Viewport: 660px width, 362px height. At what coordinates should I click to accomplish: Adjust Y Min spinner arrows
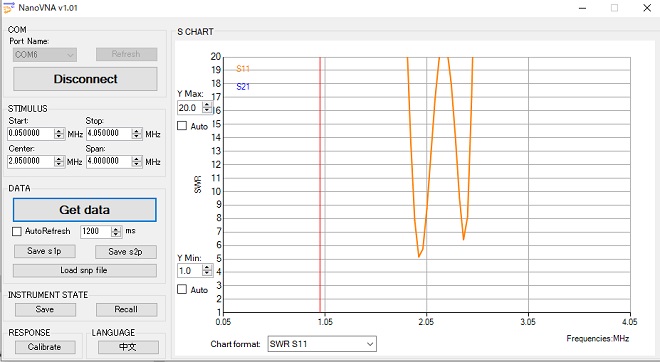[207, 271]
